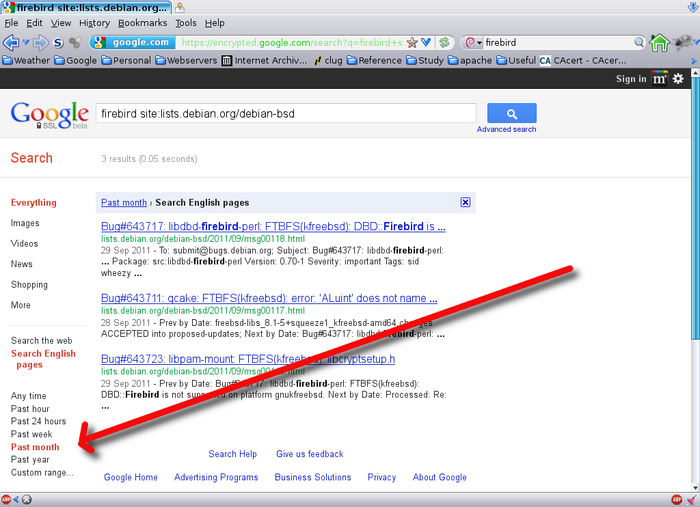Open the Personal bookmarks folder
Screen dimensions: 700x507
pyautogui.click(x=126, y=60)
